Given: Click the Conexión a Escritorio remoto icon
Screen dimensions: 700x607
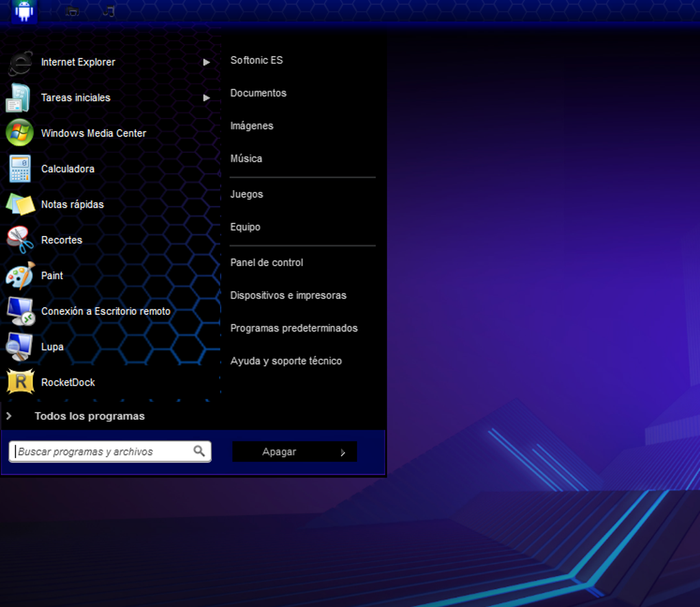Looking at the screenshot, I should 21,311.
